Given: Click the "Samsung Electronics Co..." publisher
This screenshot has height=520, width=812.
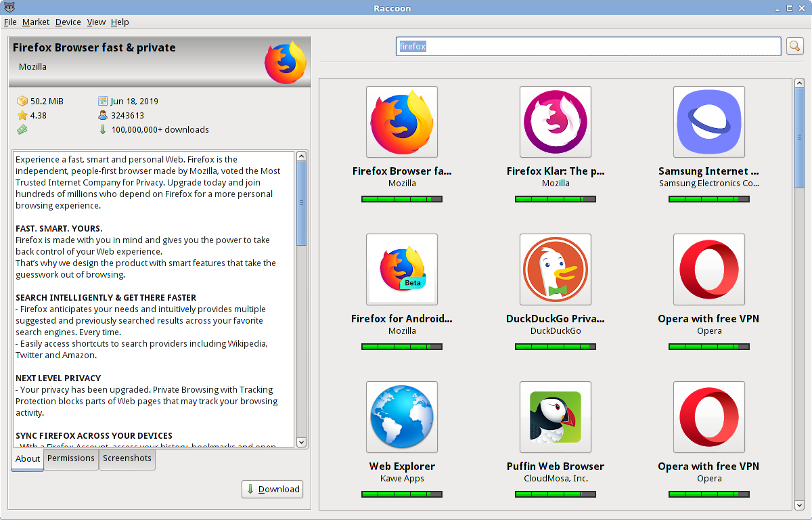Looking at the screenshot, I should (709, 183).
